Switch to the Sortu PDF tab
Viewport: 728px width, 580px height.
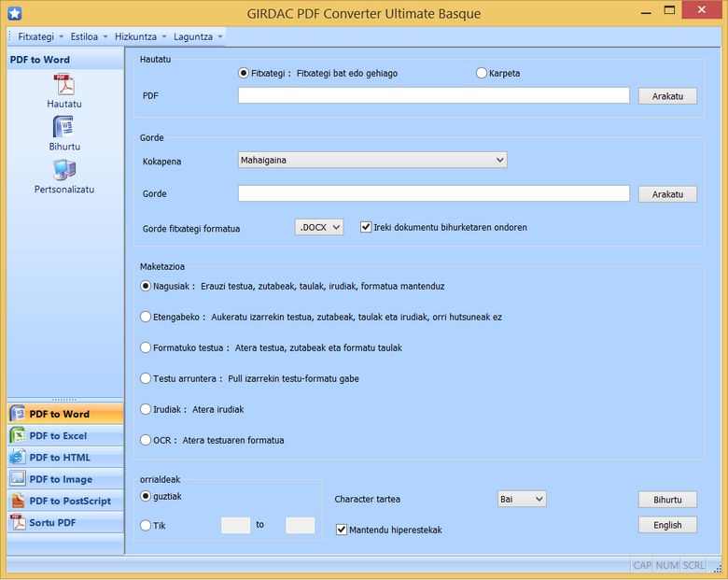(x=65, y=522)
